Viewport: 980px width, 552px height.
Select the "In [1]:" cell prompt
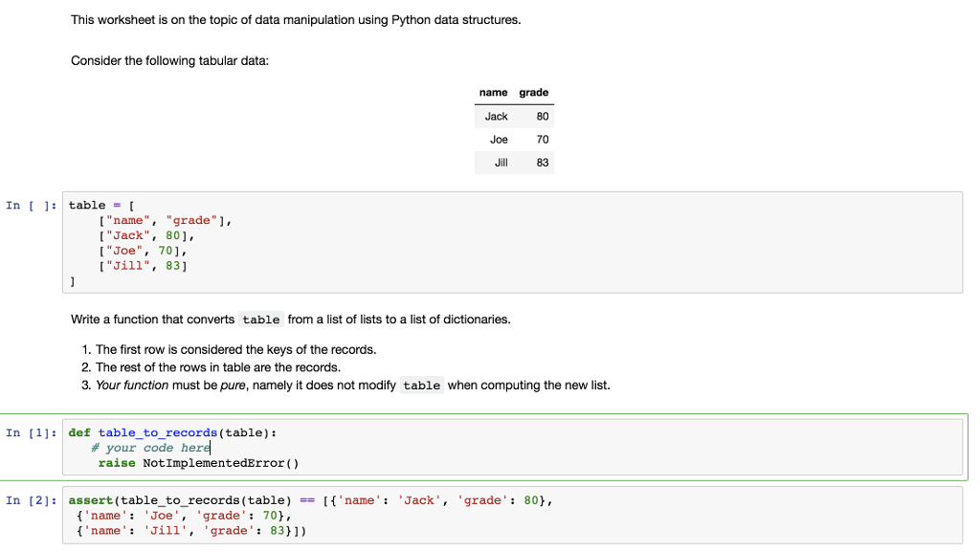32,433
